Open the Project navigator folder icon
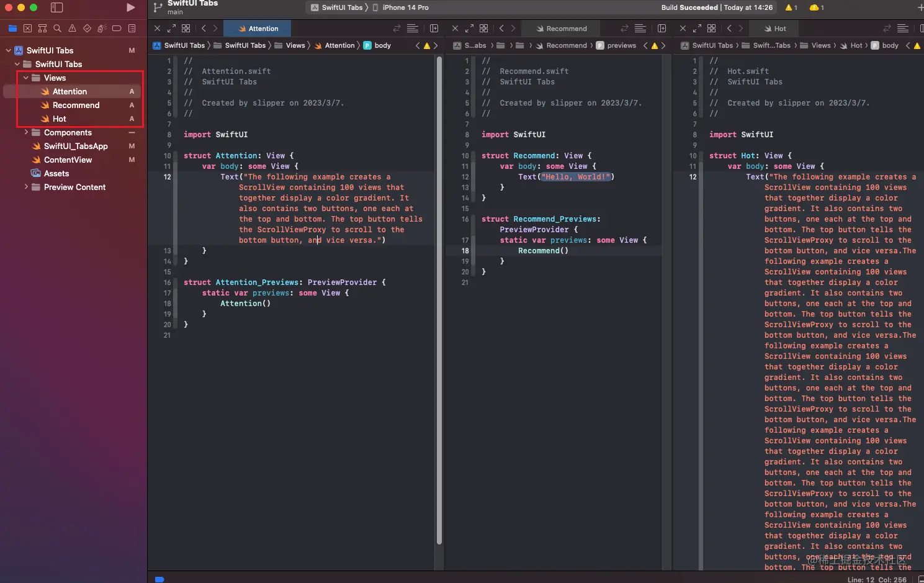Screen dimensions: 924x583 pyautogui.click(x=12, y=29)
